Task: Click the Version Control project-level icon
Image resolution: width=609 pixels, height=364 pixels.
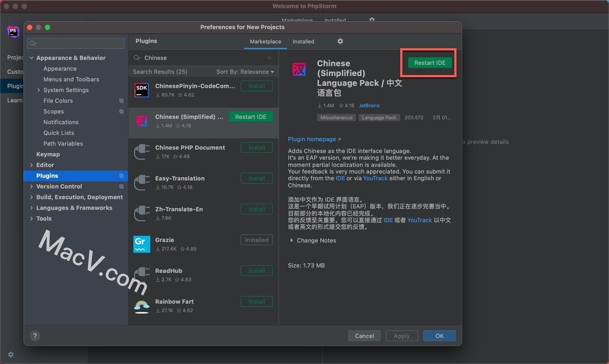Action: pos(121,187)
